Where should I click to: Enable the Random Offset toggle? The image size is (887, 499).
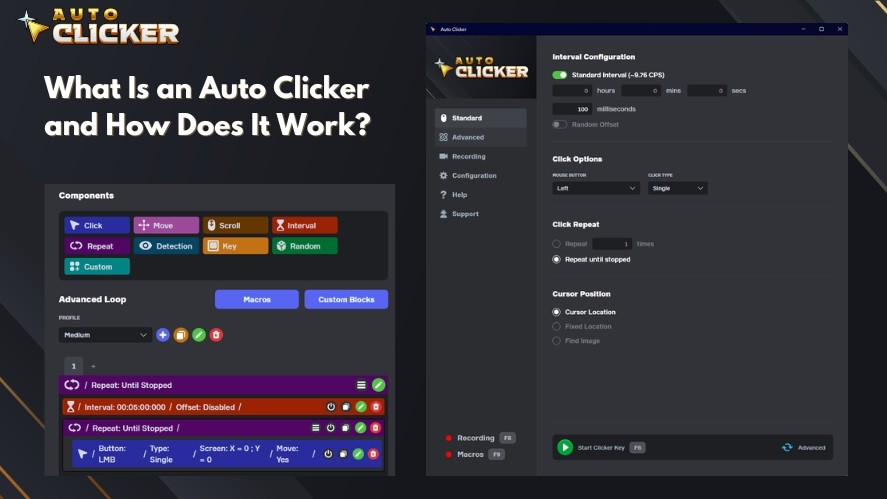(x=560, y=124)
